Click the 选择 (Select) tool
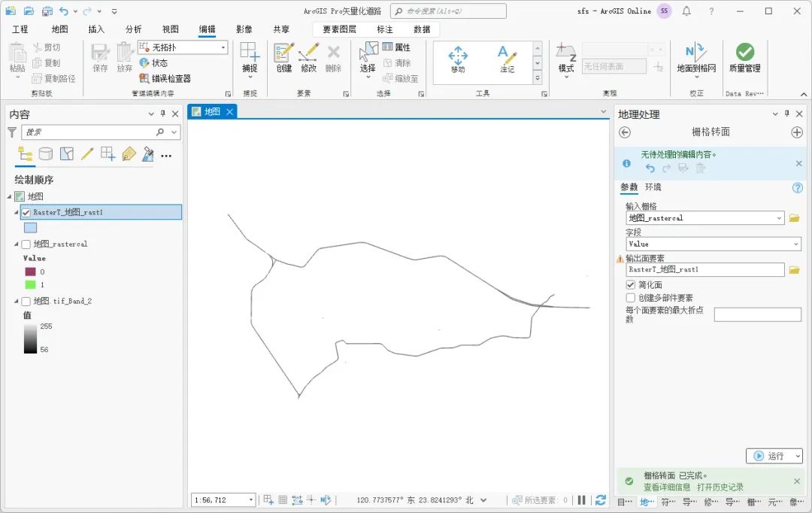This screenshot has height=513, width=812. pos(368,60)
